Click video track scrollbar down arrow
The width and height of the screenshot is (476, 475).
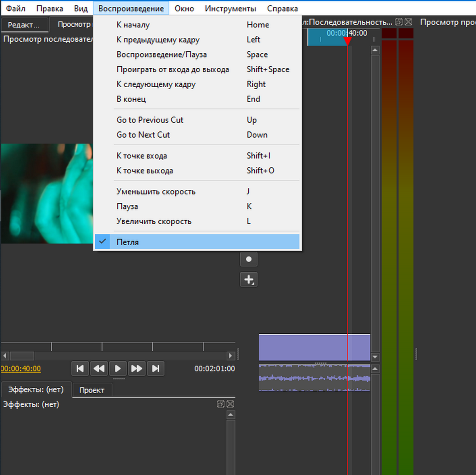click(x=375, y=357)
